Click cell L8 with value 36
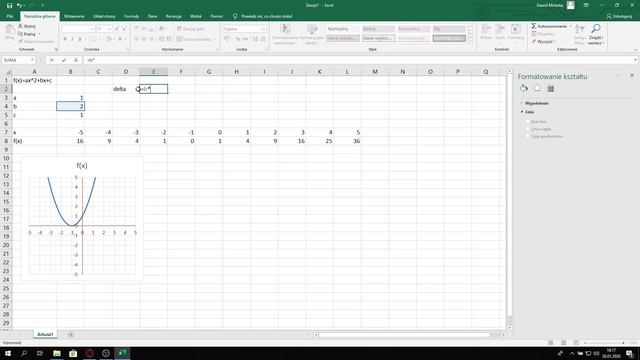 (x=347, y=141)
